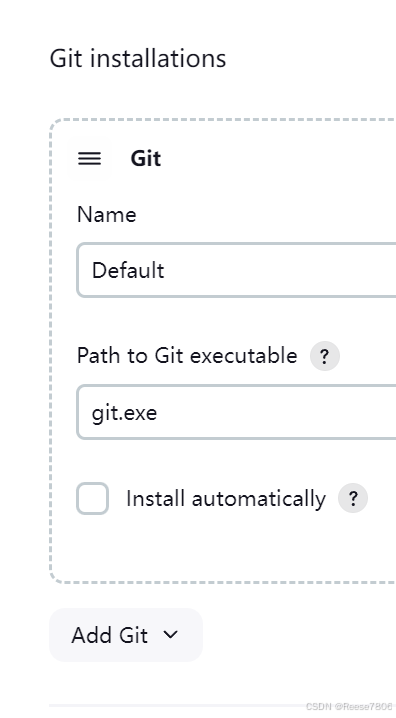Click the question mark after executable label

(x=325, y=356)
